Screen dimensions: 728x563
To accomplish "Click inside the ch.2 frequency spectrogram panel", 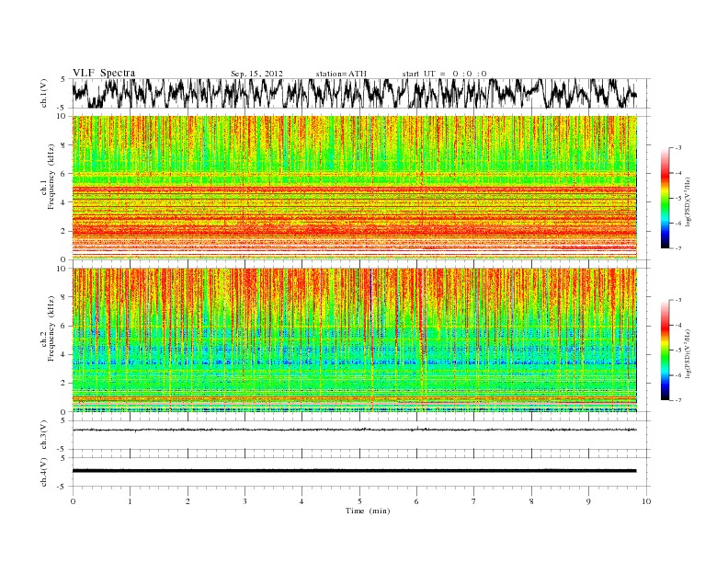I will click(x=355, y=340).
